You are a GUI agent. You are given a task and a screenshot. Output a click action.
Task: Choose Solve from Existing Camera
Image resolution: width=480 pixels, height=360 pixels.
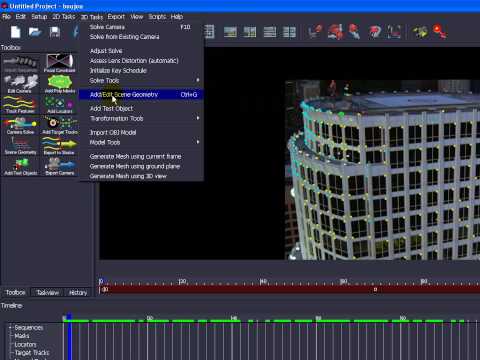[141, 37]
